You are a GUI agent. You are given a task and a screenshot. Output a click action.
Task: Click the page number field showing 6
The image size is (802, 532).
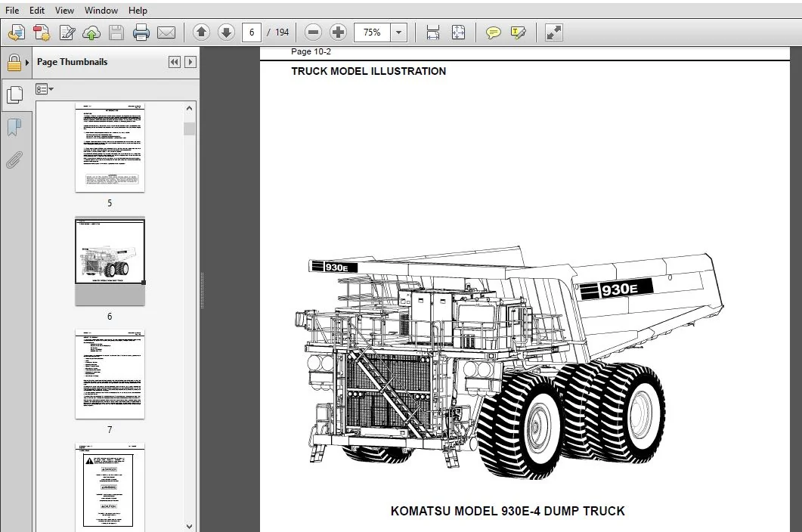pyautogui.click(x=252, y=32)
